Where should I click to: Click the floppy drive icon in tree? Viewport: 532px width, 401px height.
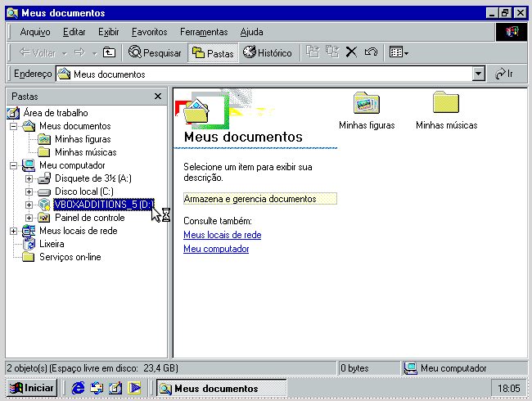[x=44, y=178]
